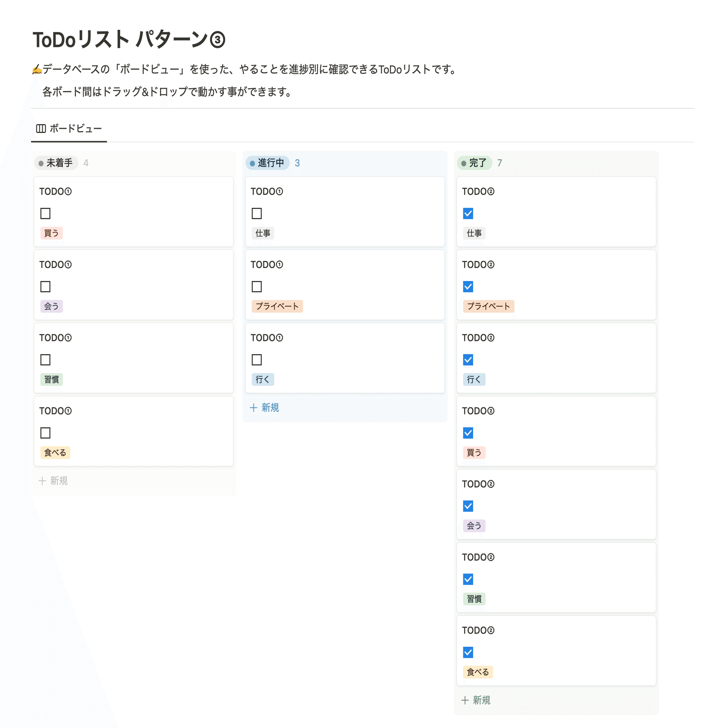Open the TODO① title on 進行中 プライベート card

click(x=267, y=265)
